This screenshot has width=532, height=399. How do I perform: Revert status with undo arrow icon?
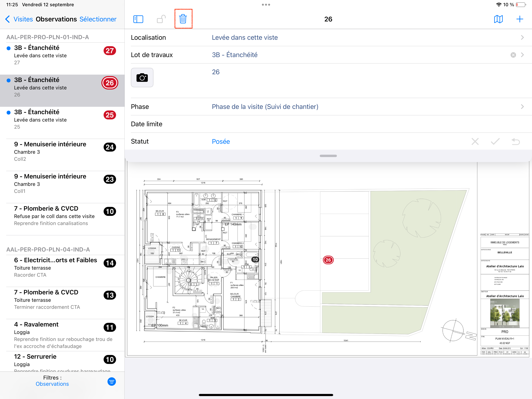click(x=515, y=141)
